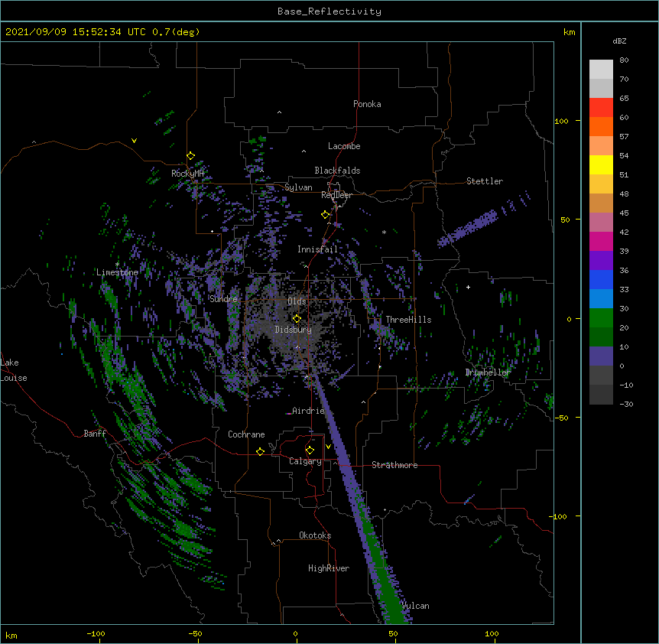The height and width of the screenshot is (644, 659).
Task: Click the Ponoka city label
Action: click(367, 104)
